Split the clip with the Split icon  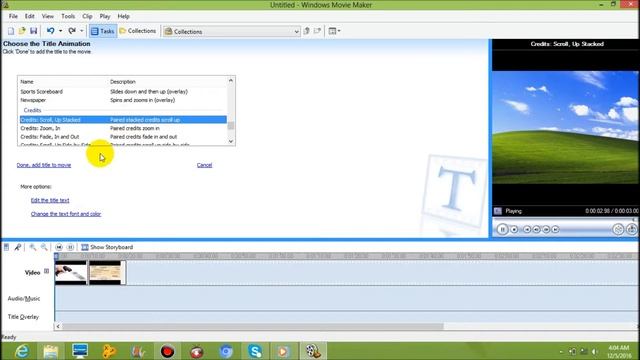pos(618,229)
